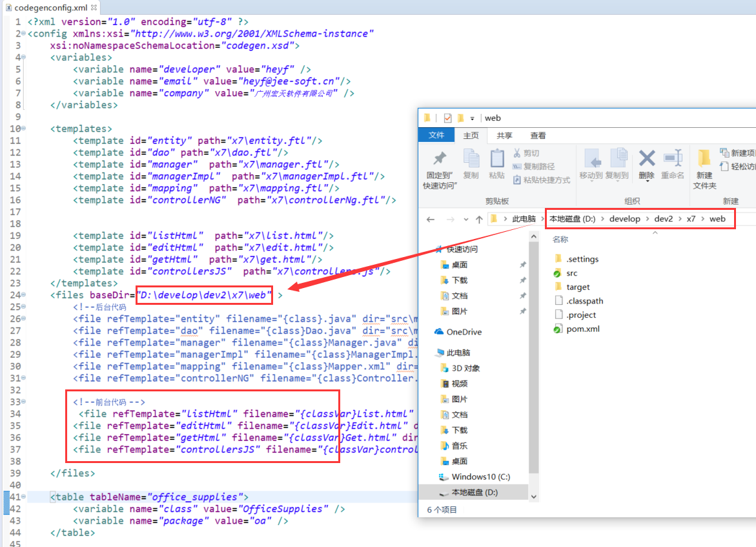
Task: Select 视频 in navigation pane
Action: (x=454, y=384)
